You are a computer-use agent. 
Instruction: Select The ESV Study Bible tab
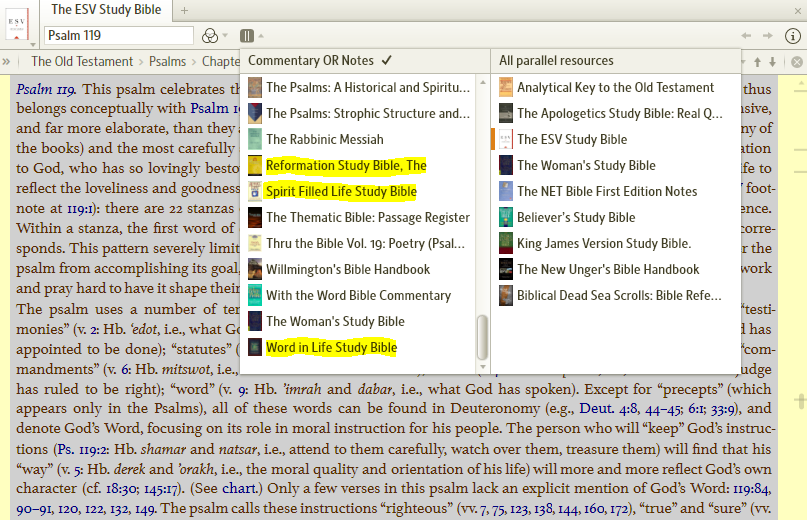point(106,10)
